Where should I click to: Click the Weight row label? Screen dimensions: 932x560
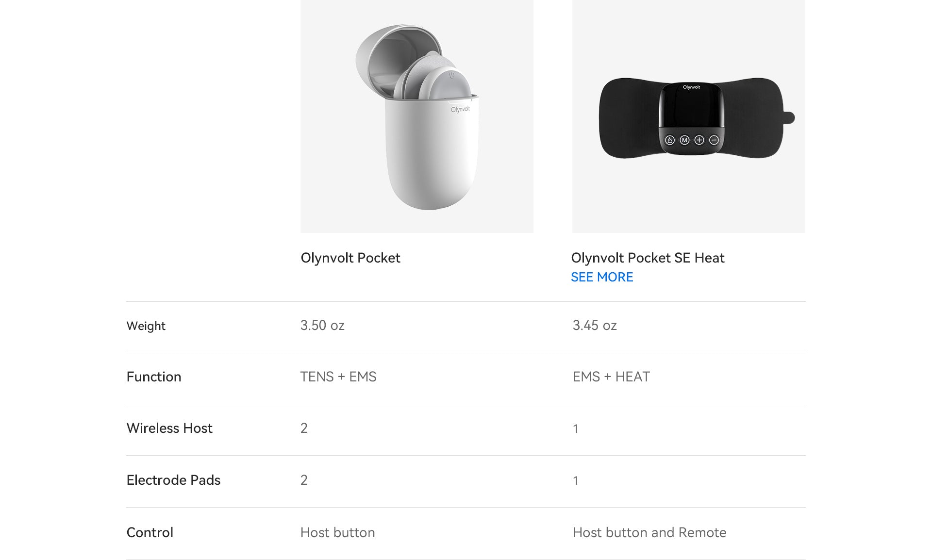(x=146, y=326)
